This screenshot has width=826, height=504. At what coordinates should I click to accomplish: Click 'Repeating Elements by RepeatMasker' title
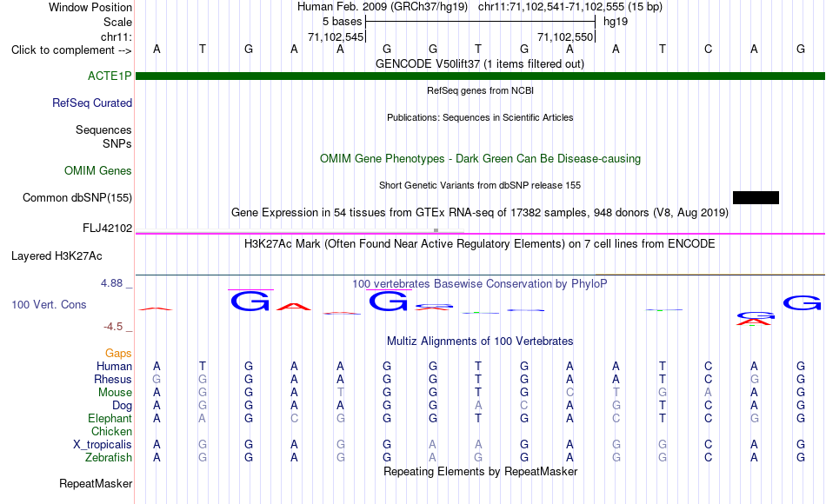(480, 471)
